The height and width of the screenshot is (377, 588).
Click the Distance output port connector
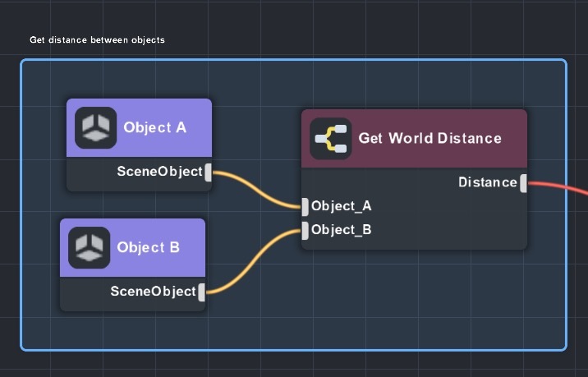pos(522,182)
